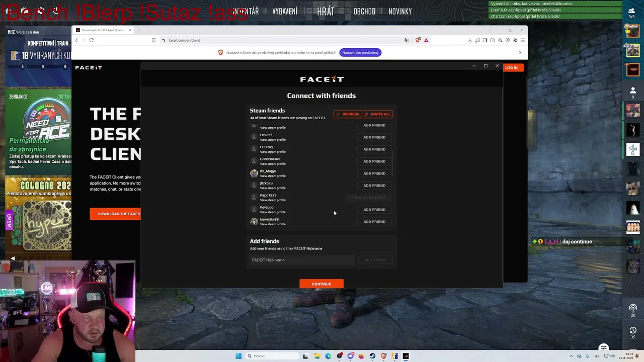Open recent players clock icon
644x362 pixels.
(x=633, y=330)
